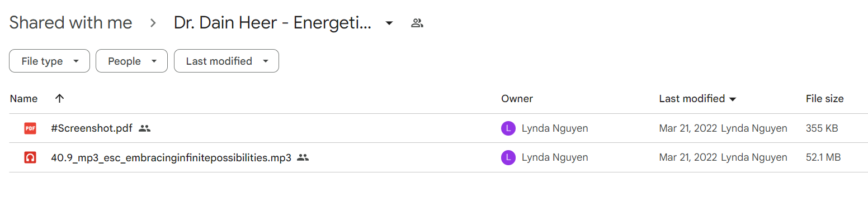Click the Owner column header
The image size is (868, 221).
tap(517, 99)
